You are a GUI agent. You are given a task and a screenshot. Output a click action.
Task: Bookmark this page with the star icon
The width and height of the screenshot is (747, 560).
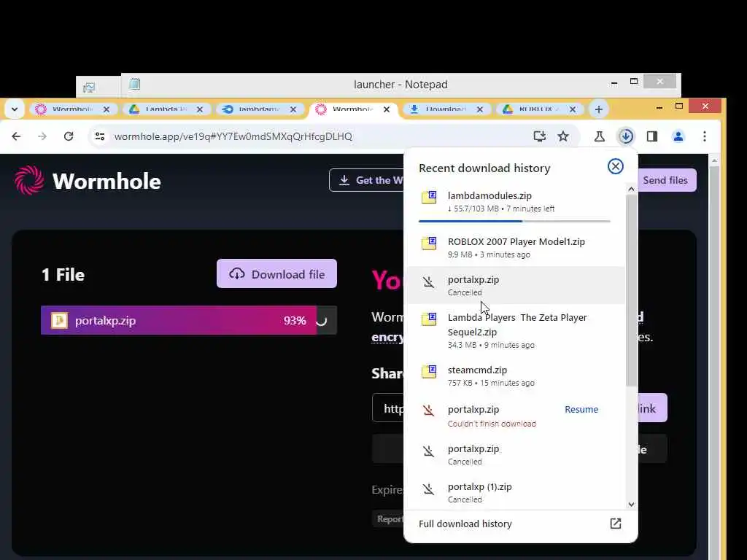pyautogui.click(x=563, y=136)
